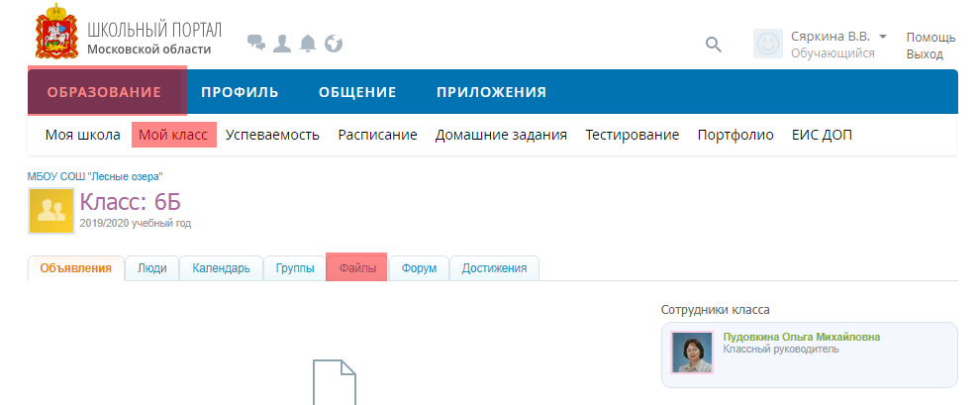Open the Приложения main menu
The height and width of the screenshot is (405, 980).
click(491, 92)
